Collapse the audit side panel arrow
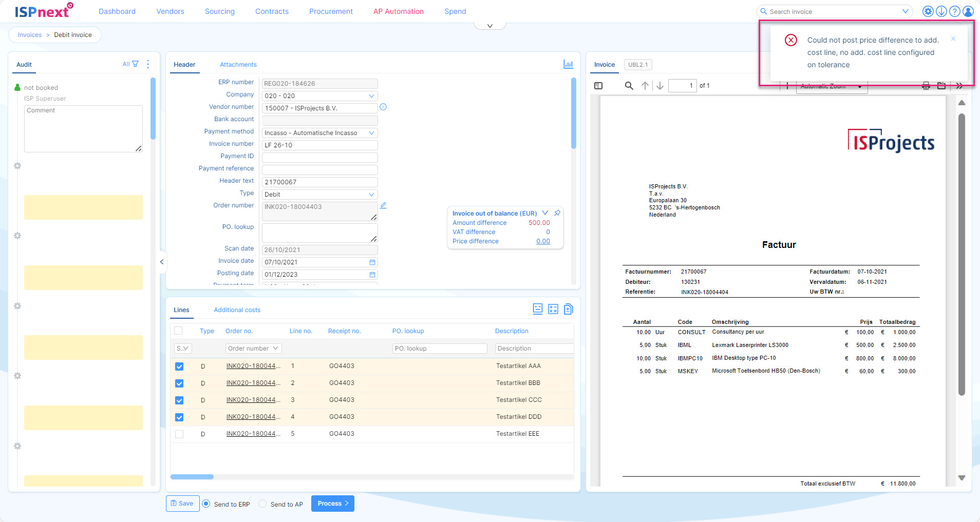This screenshot has height=522, width=980. pos(162,262)
